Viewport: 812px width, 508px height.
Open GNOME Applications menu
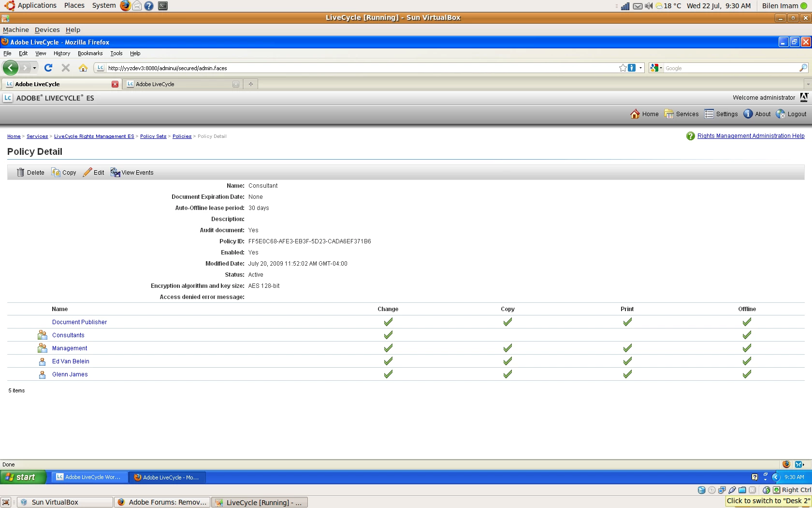tap(31, 5)
